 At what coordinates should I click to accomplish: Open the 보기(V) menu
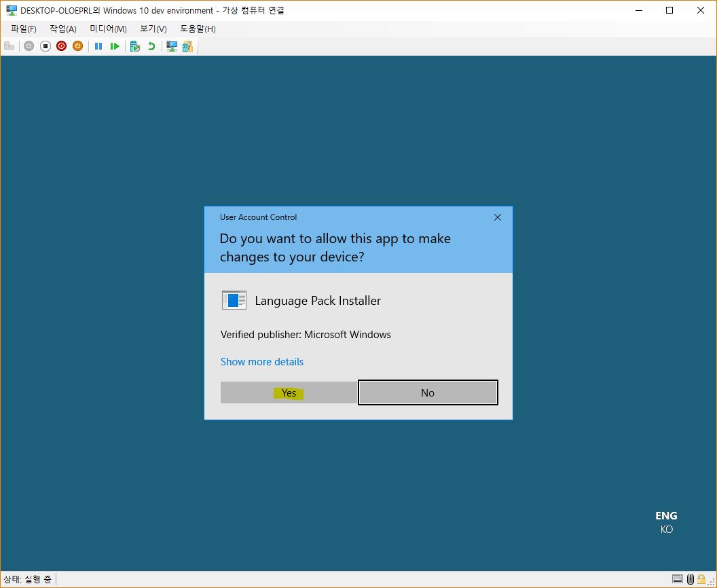click(153, 29)
